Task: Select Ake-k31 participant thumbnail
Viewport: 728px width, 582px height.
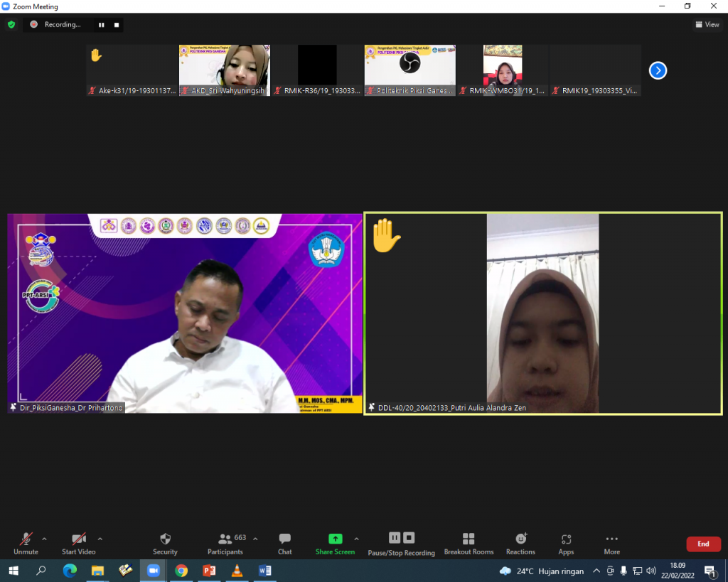Action: (x=132, y=70)
